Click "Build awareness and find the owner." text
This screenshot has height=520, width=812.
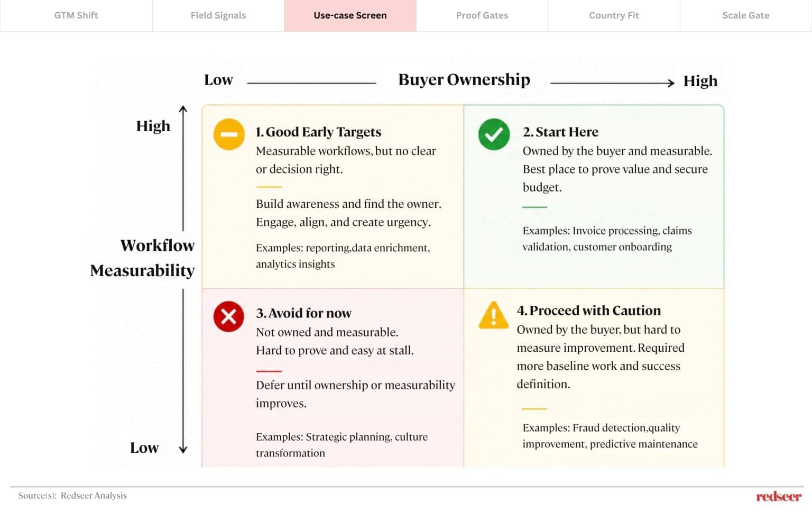[348, 204]
